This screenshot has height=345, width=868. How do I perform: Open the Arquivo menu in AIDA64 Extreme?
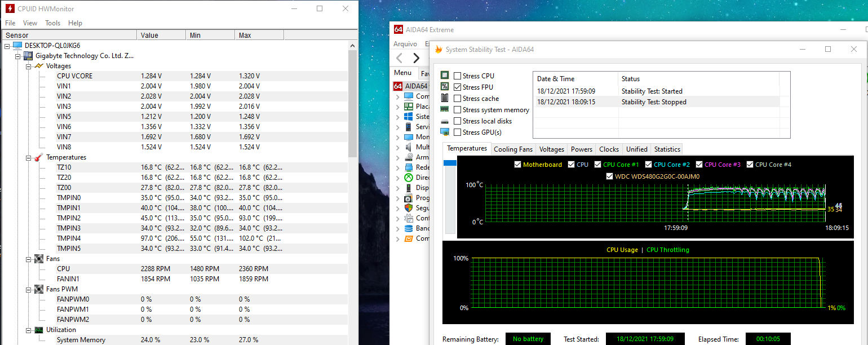tap(405, 44)
